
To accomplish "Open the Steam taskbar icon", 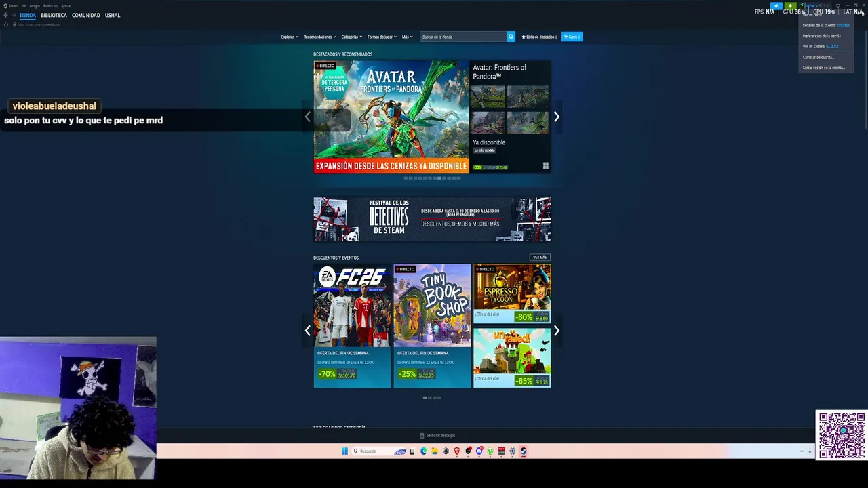I will coord(524,451).
